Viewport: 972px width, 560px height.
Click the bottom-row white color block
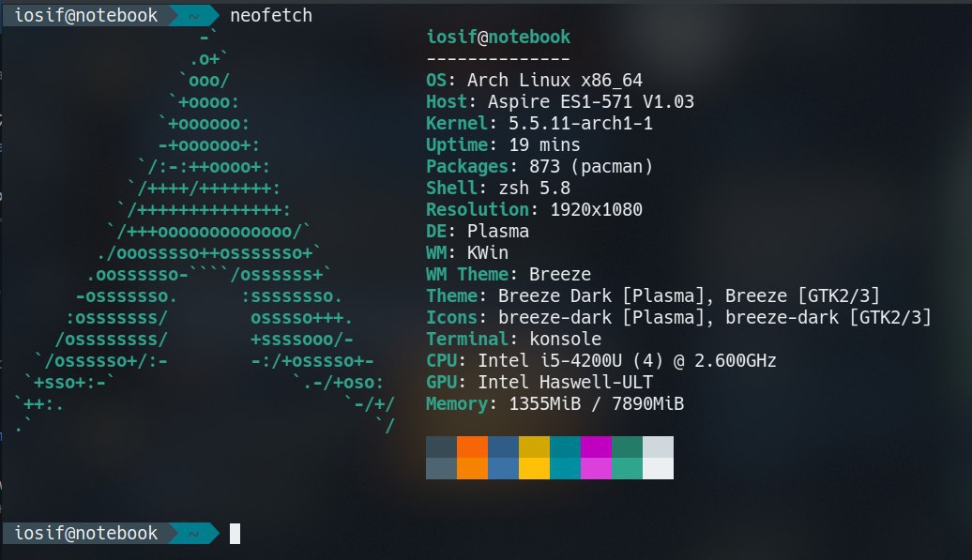(x=659, y=468)
